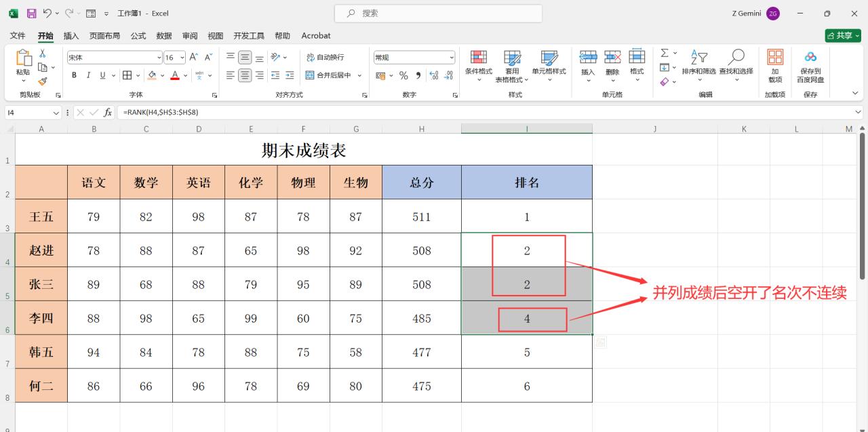Viewport: 868px width, 432px height.
Task: Apply percent style format
Action: tap(403, 75)
